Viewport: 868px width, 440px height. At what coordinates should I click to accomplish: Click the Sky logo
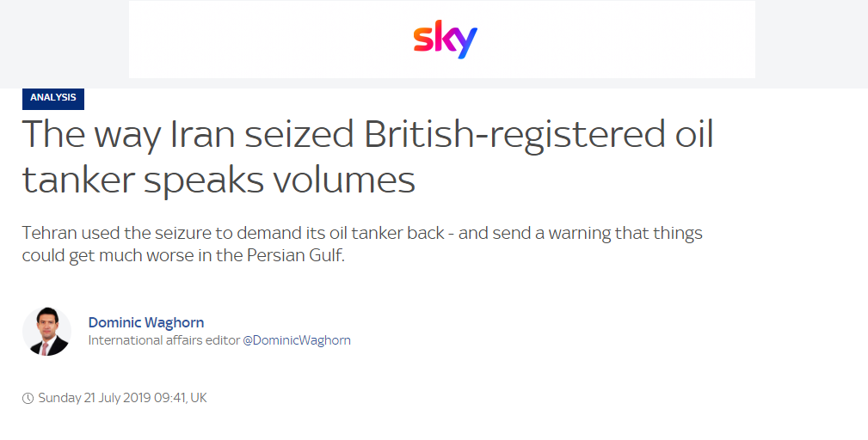point(445,40)
